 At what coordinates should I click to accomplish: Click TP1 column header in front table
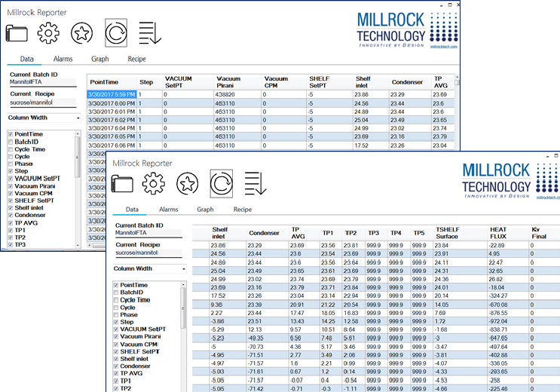330,233
